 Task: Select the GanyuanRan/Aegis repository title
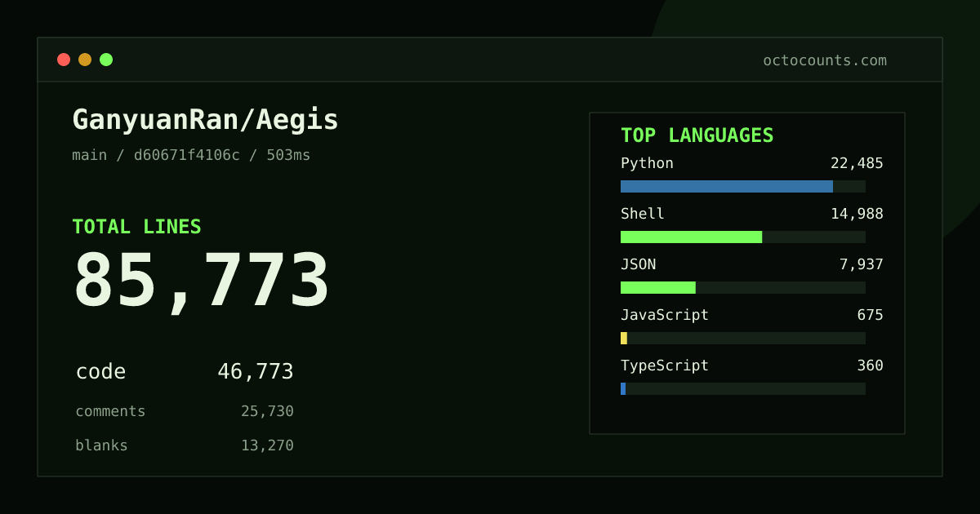205,120
